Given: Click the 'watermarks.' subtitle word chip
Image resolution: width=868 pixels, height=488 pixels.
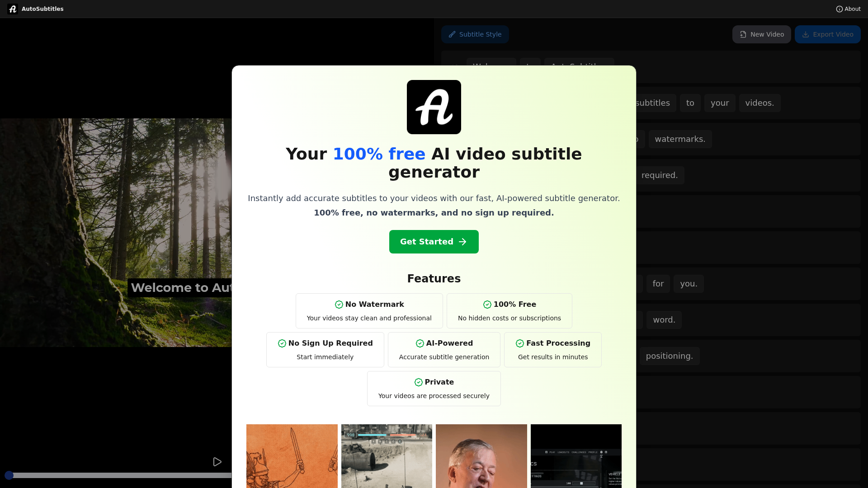Looking at the screenshot, I should pos(680,139).
